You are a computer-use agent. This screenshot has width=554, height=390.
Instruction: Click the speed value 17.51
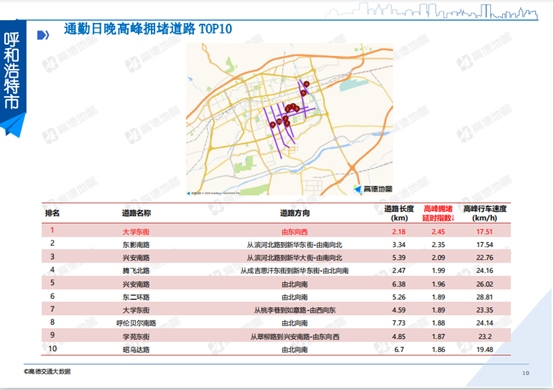pos(484,232)
